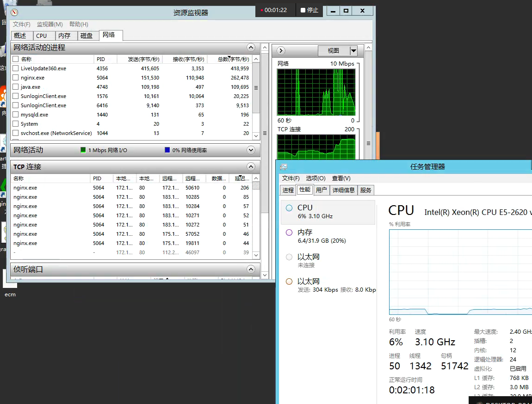The width and height of the screenshot is (532, 404).
Task: Switch to the 磁盘 tab
Action: click(88, 36)
